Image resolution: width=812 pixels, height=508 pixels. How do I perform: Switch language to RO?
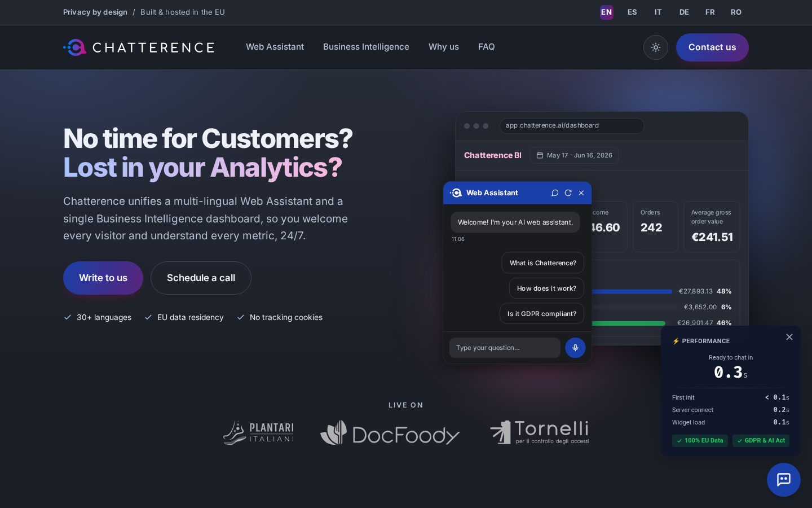(736, 12)
